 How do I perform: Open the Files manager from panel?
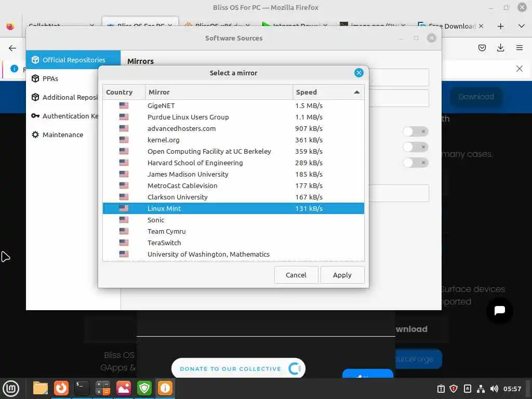[41, 388]
